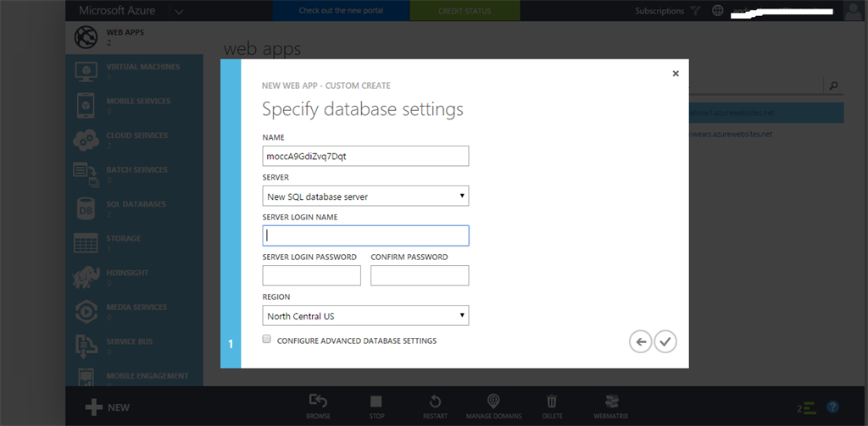Image resolution: width=868 pixels, height=426 pixels.
Task: Click the Confirm Password field
Action: [420, 275]
